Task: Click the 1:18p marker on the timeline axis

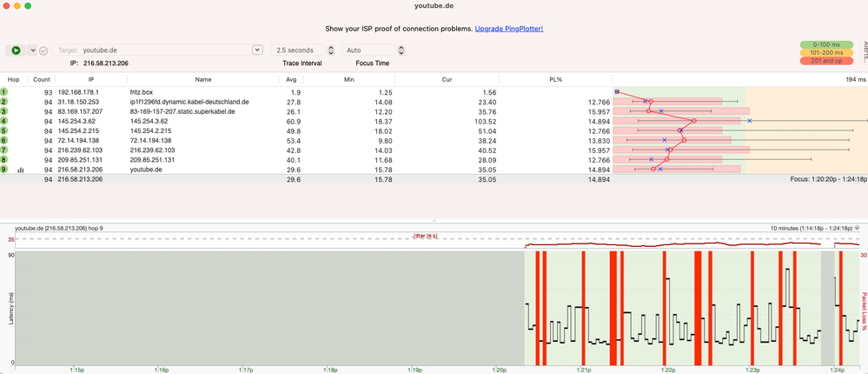Action: click(x=330, y=369)
